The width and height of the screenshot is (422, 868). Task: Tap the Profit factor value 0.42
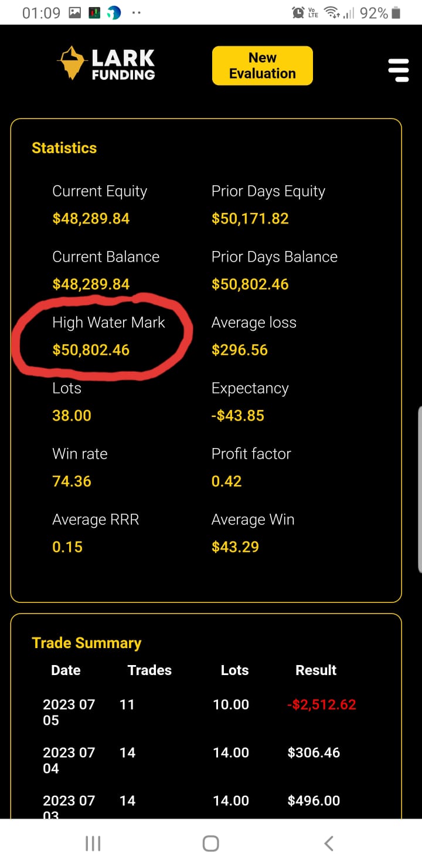click(227, 482)
